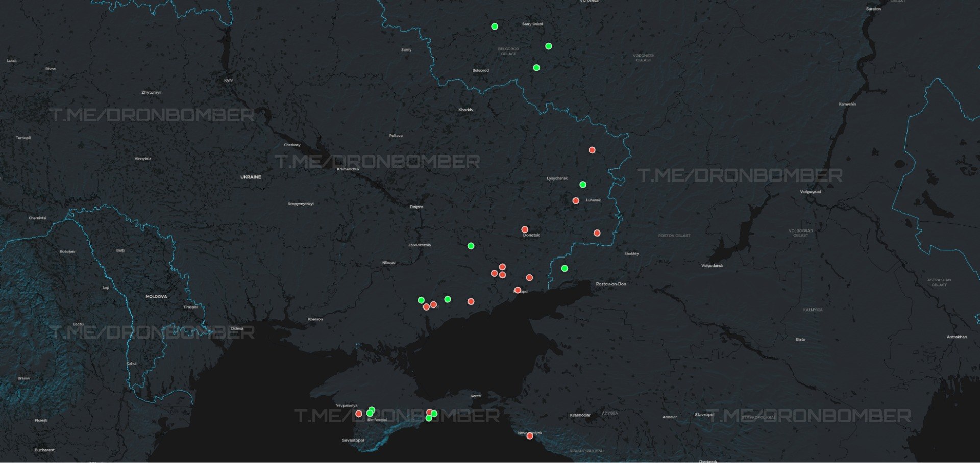The width and height of the screenshot is (980, 463).
Task: Select the Odesa city label
Action: click(x=237, y=328)
